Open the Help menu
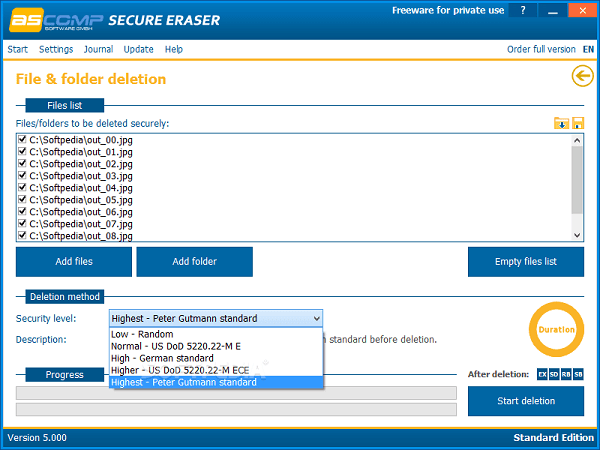600x450 pixels. (174, 49)
